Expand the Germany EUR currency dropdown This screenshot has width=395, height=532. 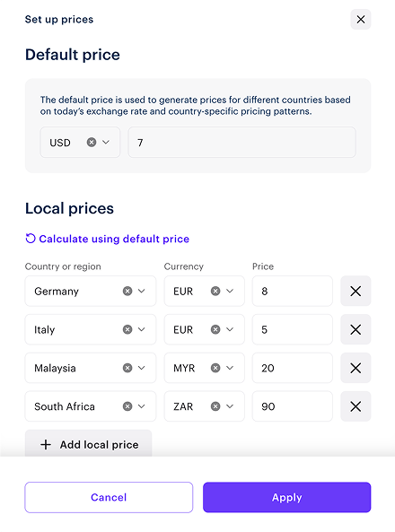[x=230, y=291]
